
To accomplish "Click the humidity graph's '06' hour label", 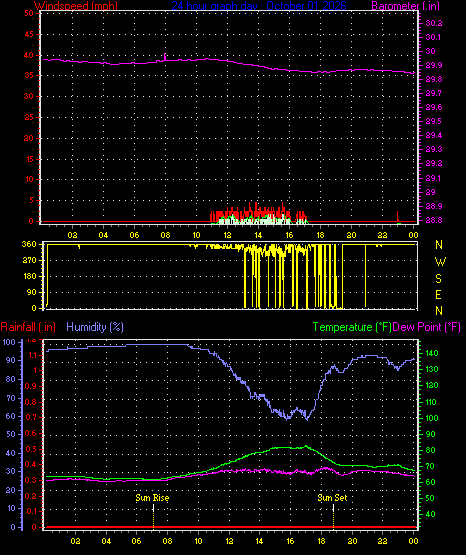I will [137, 541].
